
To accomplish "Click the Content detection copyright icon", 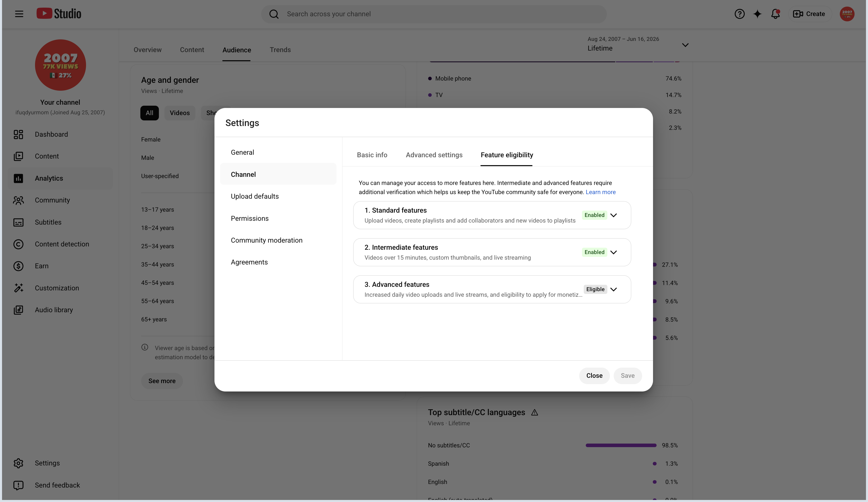I will tap(18, 244).
